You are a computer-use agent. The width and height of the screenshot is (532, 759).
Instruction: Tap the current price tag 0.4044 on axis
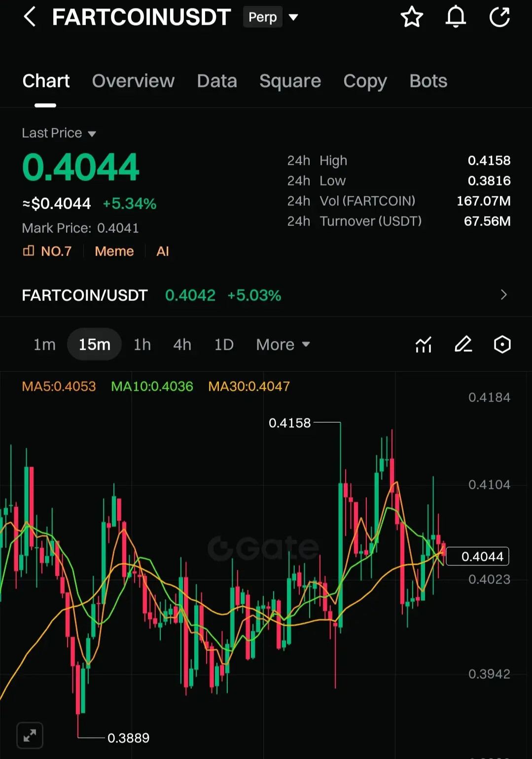[477, 556]
